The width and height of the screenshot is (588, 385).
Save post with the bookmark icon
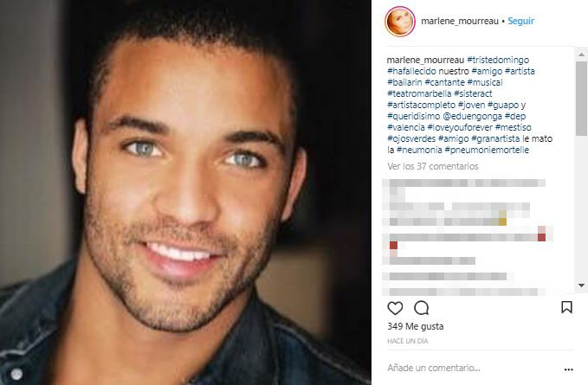coord(566,307)
